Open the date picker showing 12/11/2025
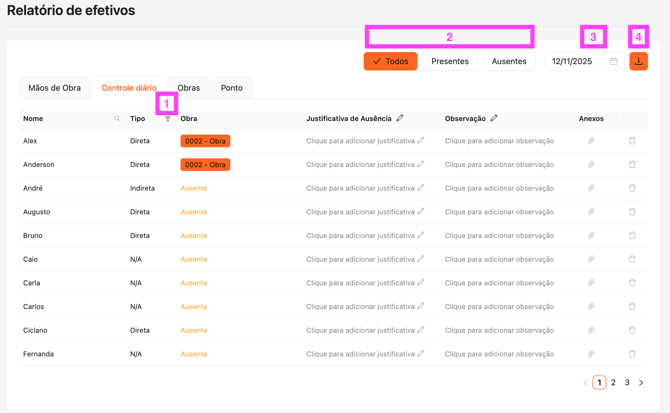Image resolution: width=670 pixels, height=413 pixels. point(584,61)
